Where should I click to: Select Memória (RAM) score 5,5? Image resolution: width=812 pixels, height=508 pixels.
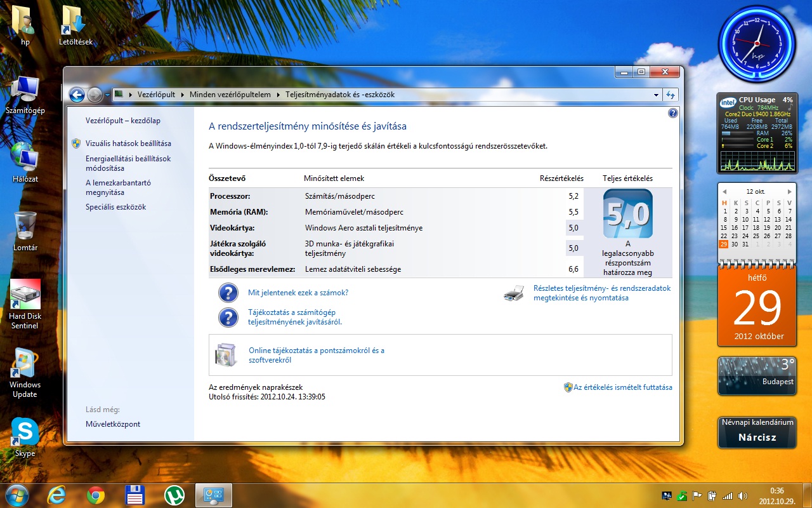[573, 212]
